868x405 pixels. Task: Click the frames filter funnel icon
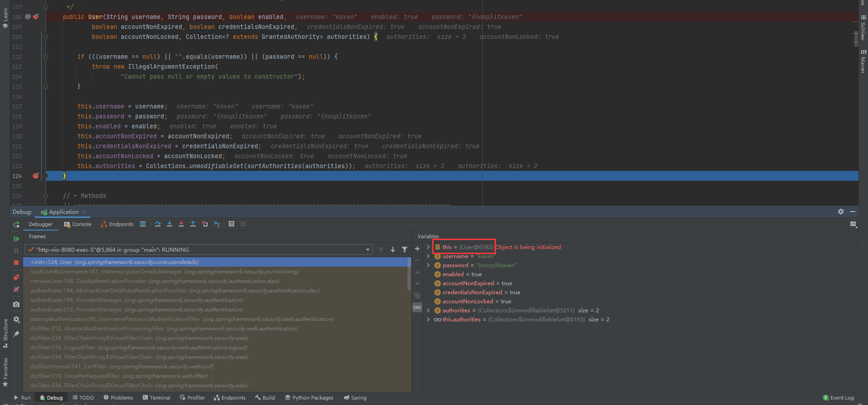coord(405,250)
